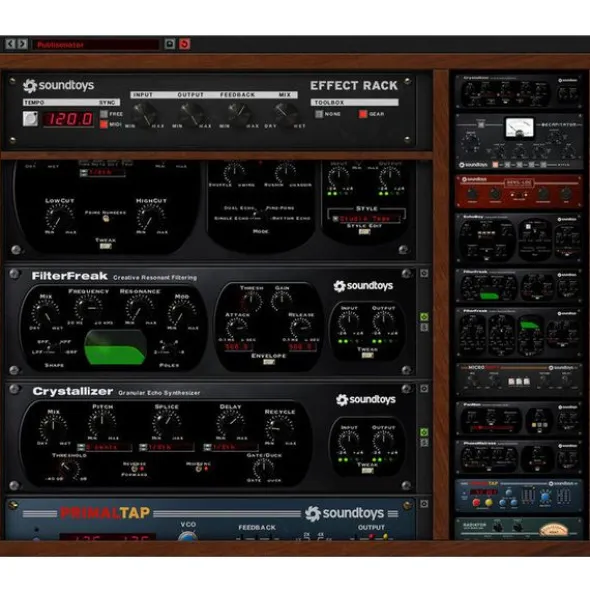Adjust the Effect Rack INPUT knob
Image resolution: width=590 pixels, height=591 pixels.
click(x=145, y=113)
